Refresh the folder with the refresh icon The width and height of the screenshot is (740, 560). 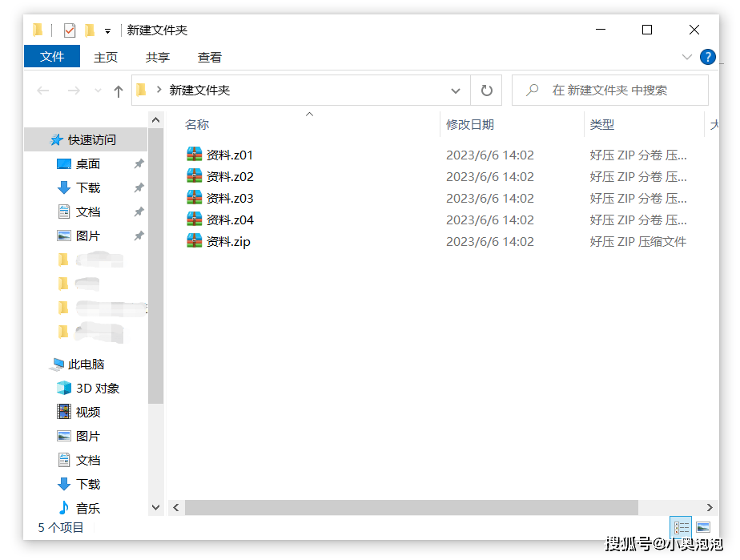(486, 90)
